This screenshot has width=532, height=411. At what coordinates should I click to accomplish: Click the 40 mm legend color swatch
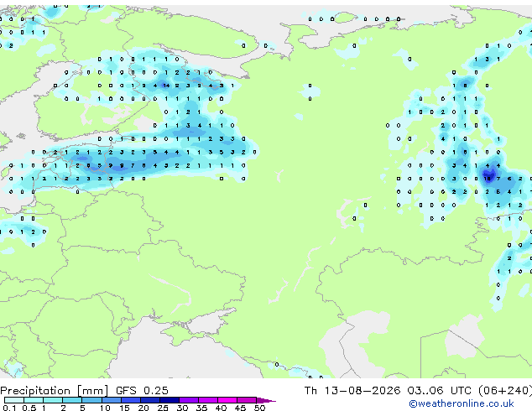click(x=227, y=400)
